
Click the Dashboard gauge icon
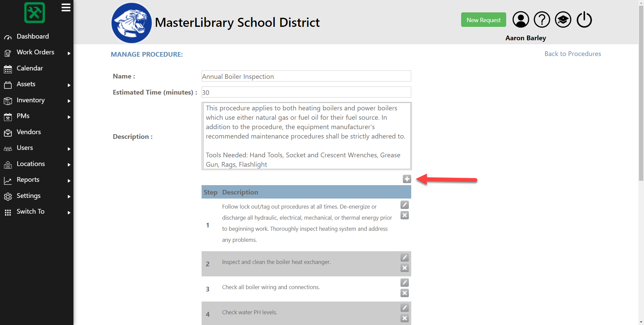8,37
